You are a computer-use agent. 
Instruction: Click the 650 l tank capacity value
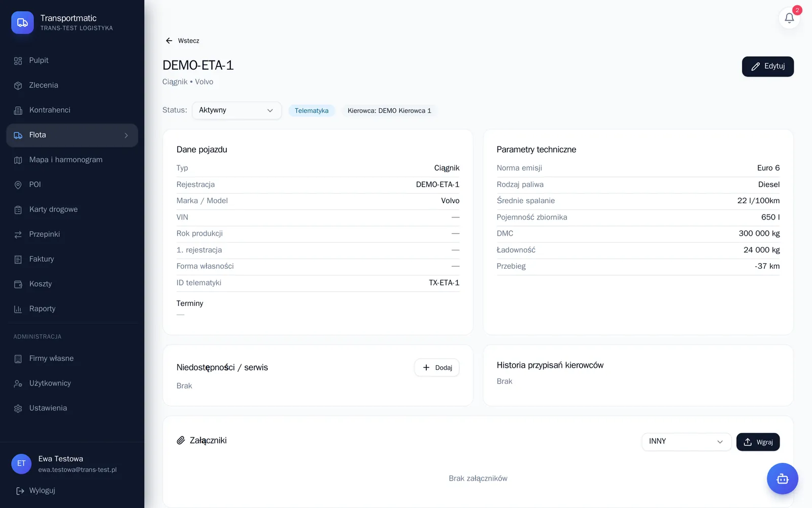[x=770, y=217]
